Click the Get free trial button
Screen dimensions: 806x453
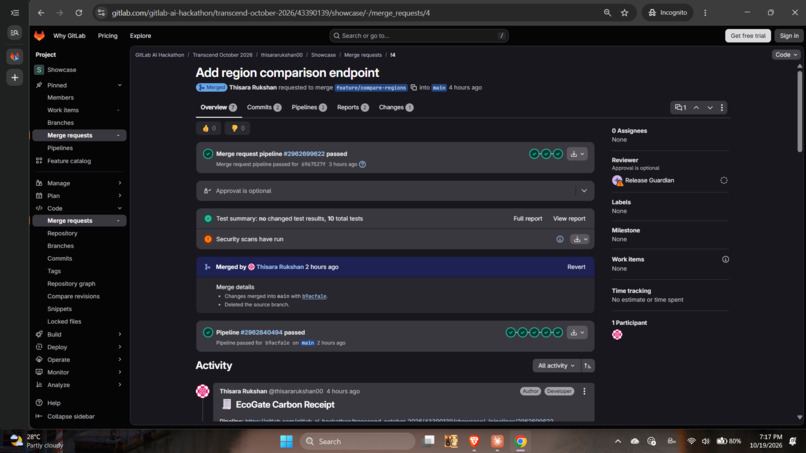pyautogui.click(x=747, y=35)
